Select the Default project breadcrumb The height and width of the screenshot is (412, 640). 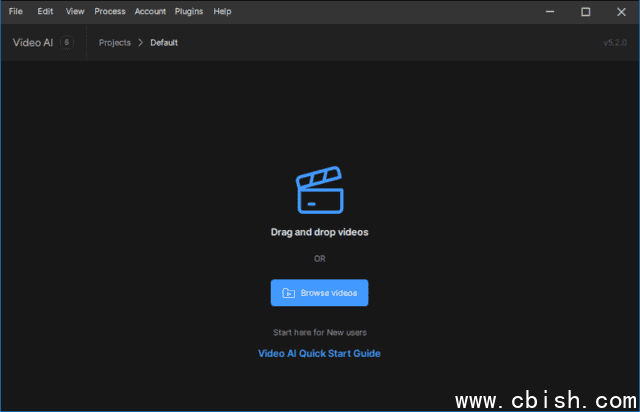tap(164, 43)
